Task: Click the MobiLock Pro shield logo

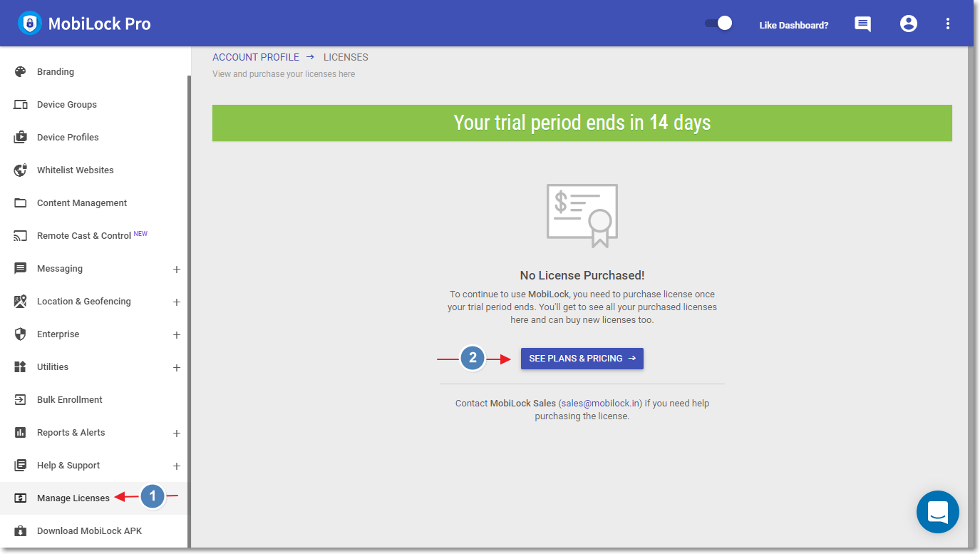Action: click(x=30, y=23)
